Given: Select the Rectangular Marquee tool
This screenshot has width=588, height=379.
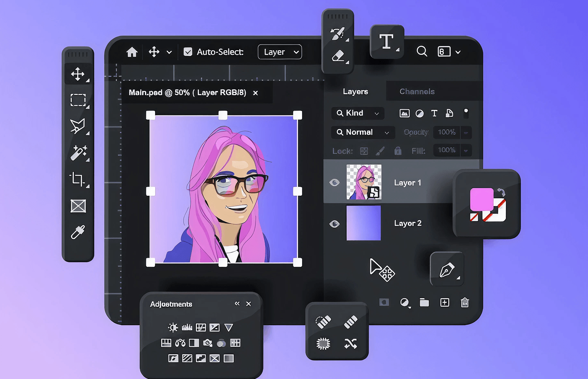Looking at the screenshot, I should 78,100.
